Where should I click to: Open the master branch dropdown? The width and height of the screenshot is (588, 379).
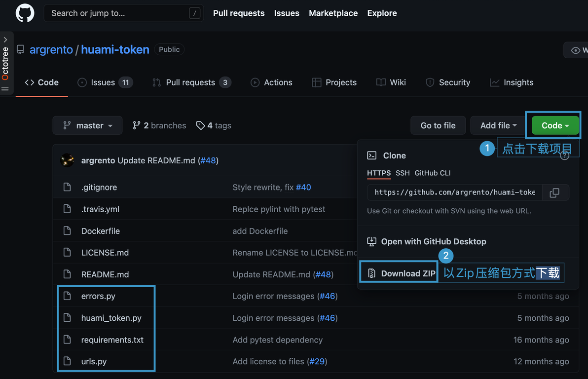point(88,126)
